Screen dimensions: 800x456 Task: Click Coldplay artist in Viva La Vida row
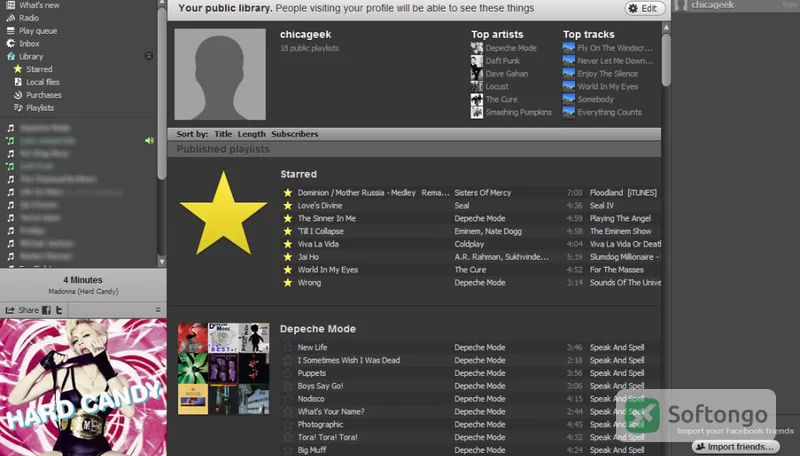point(469,244)
